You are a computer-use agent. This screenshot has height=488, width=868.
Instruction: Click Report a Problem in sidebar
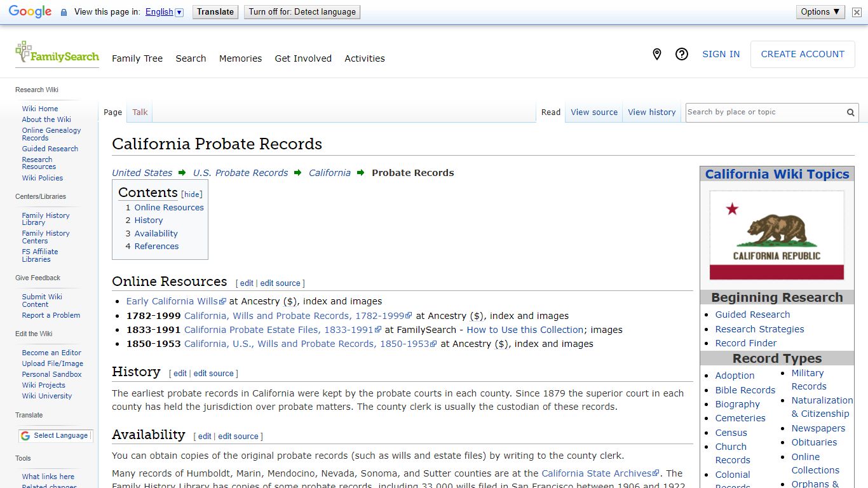[51, 315]
